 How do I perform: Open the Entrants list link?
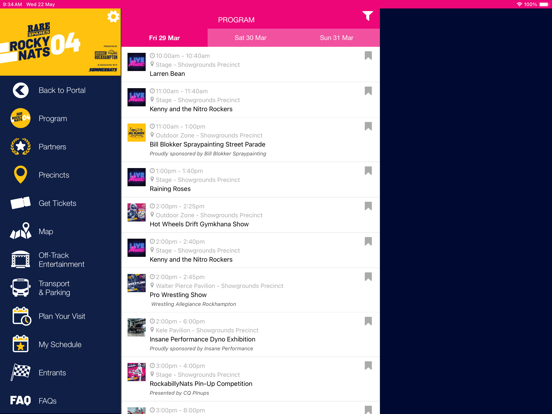point(52,372)
